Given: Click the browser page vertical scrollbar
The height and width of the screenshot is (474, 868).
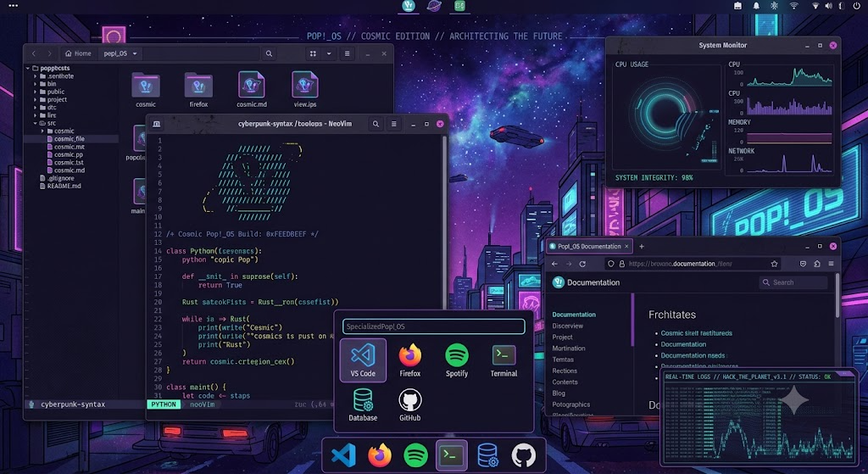Looking at the screenshot, I should pos(837,296).
